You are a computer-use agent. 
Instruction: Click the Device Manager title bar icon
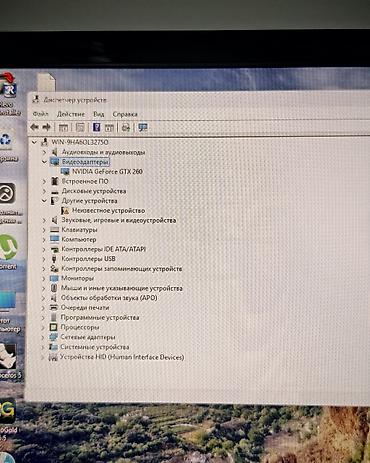[x=37, y=99]
